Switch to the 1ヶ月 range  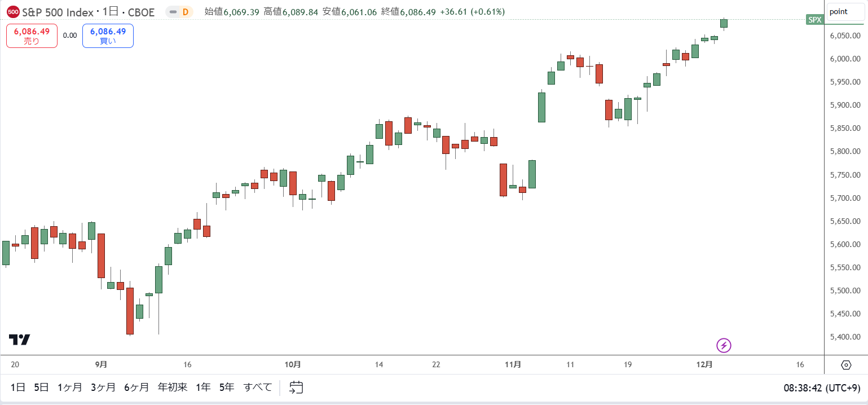(70, 388)
